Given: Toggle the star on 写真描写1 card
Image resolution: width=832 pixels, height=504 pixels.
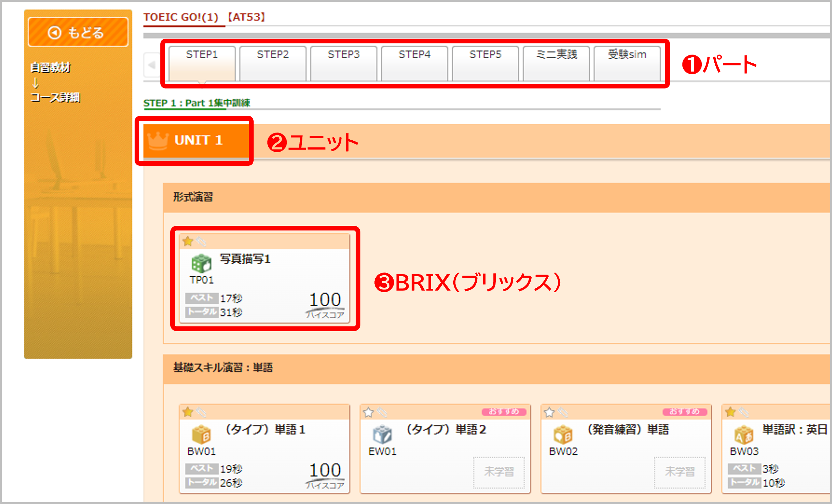Looking at the screenshot, I should 188,241.
